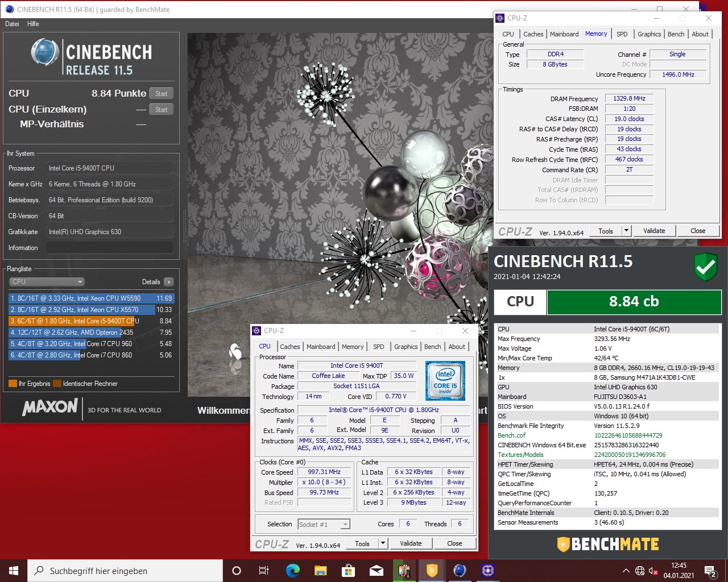Click the green 8.84 cb score bar
Viewport: 728px width, 582px height.
[634, 302]
